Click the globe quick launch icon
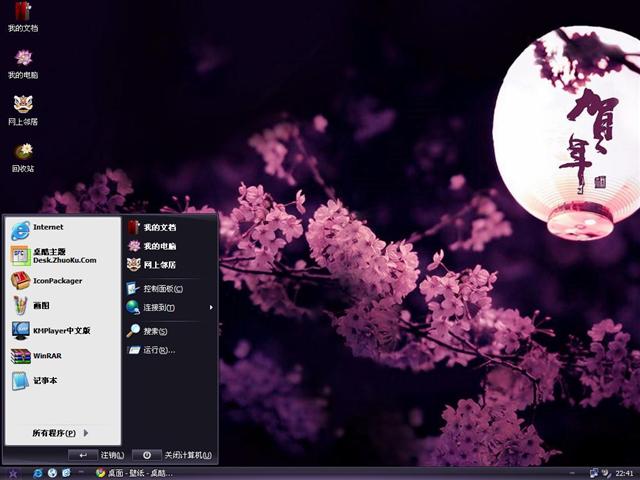This screenshot has height=480, width=640. (x=52, y=473)
